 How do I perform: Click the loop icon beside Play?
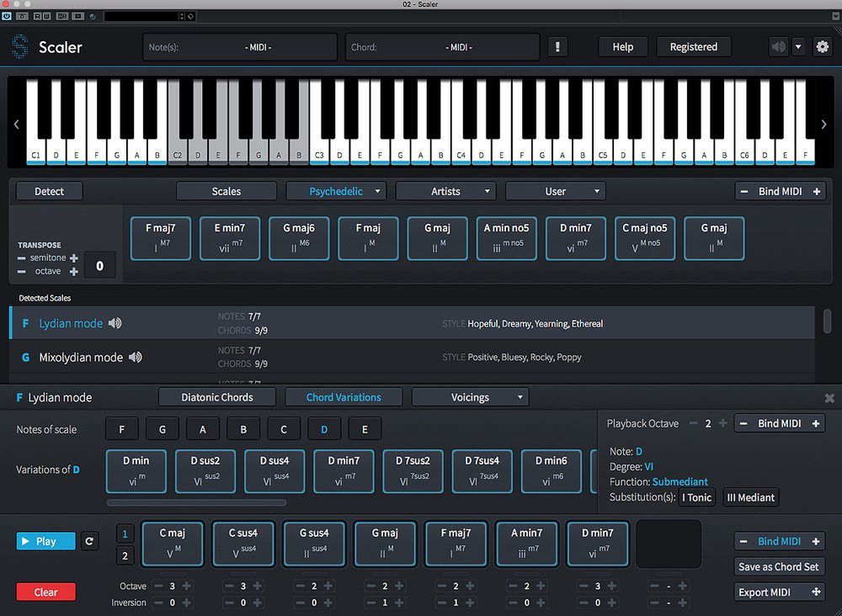pos(90,541)
